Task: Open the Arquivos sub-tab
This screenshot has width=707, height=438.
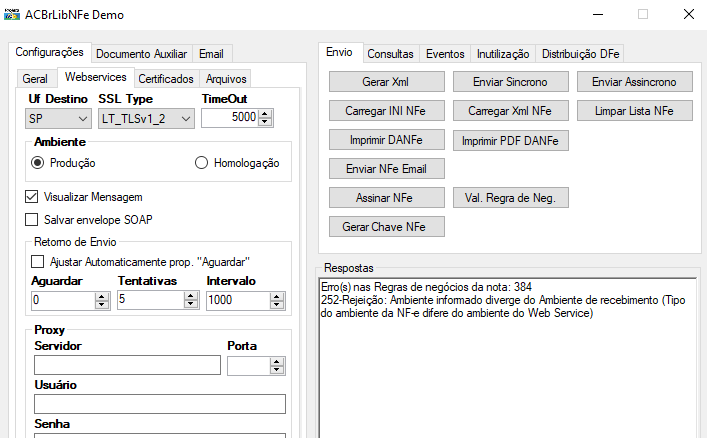Action: click(x=226, y=79)
